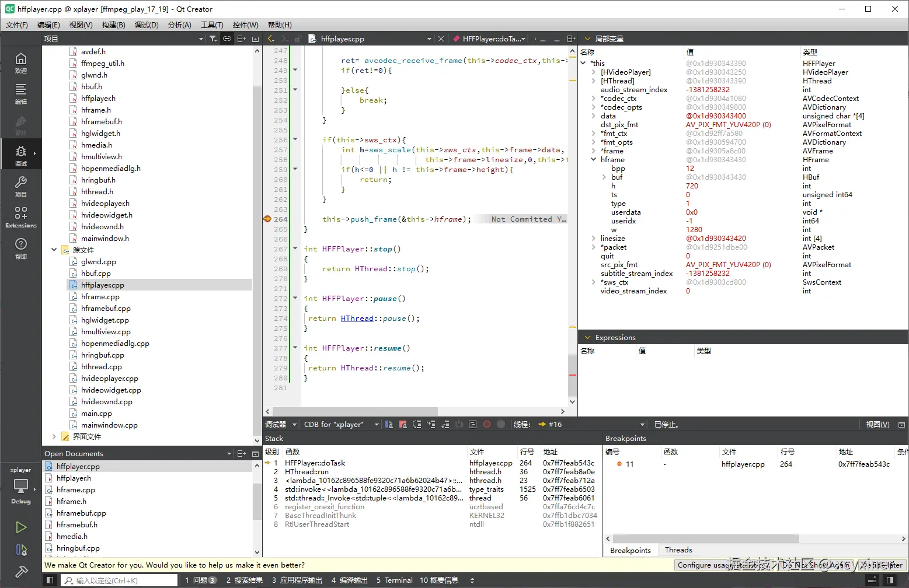Toggle the breakpoint marker on line 264

pyautogui.click(x=267, y=219)
